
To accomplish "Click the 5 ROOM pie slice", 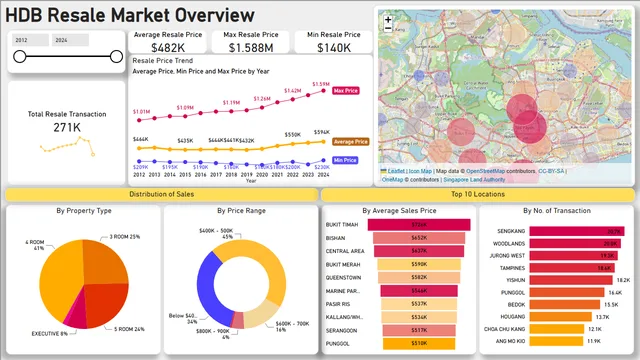I will point(106,304).
